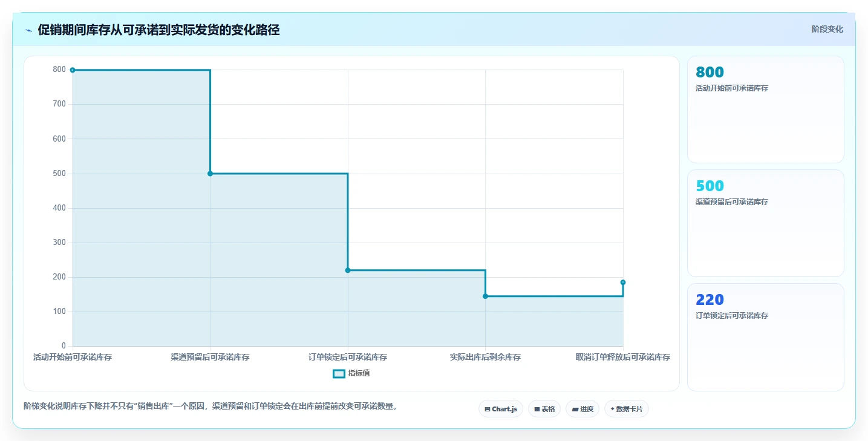
Task: Click the 220 value in the third card
Action: click(710, 299)
